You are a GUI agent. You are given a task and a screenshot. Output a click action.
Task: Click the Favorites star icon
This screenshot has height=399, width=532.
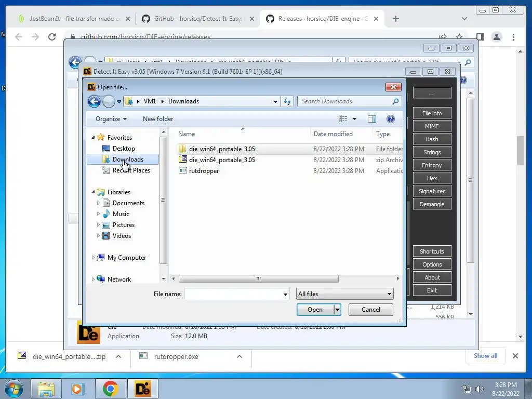click(100, 137)
